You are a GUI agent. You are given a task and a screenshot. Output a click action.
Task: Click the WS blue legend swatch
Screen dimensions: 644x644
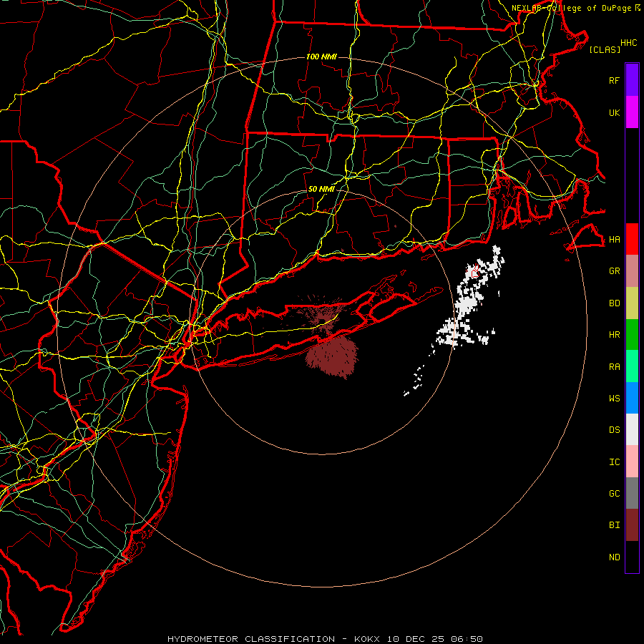click(632, 398)
